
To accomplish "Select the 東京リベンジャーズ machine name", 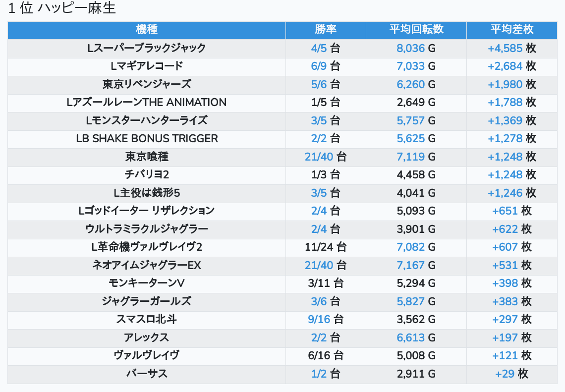I will [146, 84].
